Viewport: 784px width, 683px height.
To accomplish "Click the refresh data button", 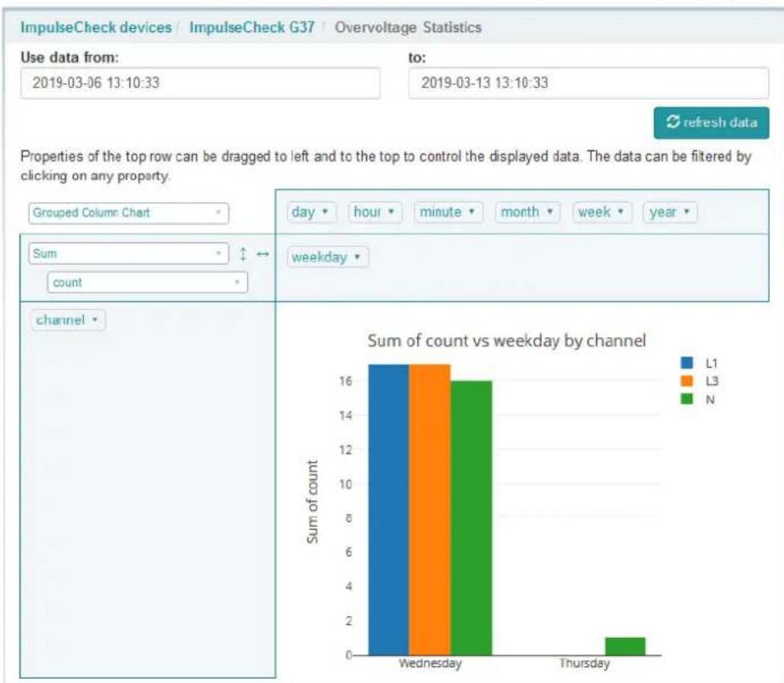I will [x=711, y=122].
